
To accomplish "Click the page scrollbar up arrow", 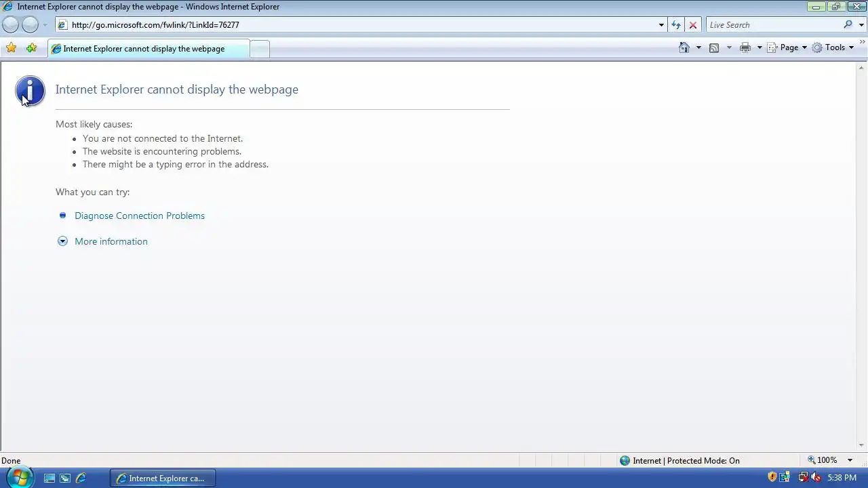I will (862, 68).
